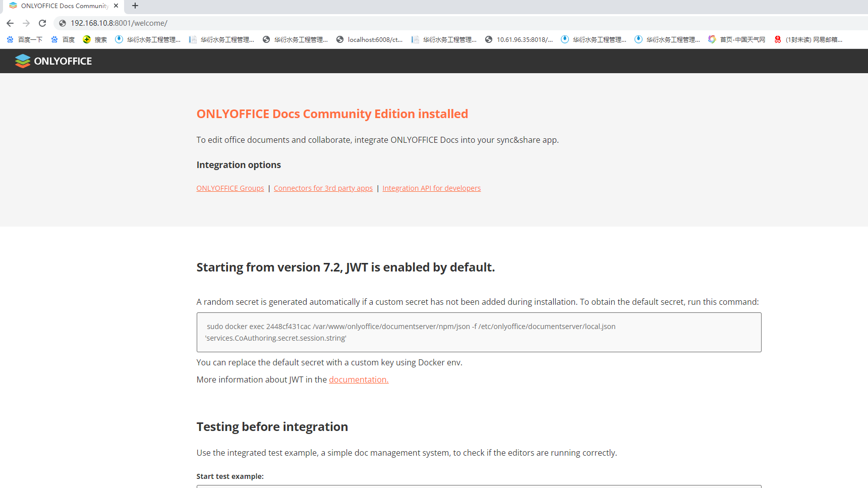
Task: Click the 'Start test example:' label
Action: [x=230, y=476]
